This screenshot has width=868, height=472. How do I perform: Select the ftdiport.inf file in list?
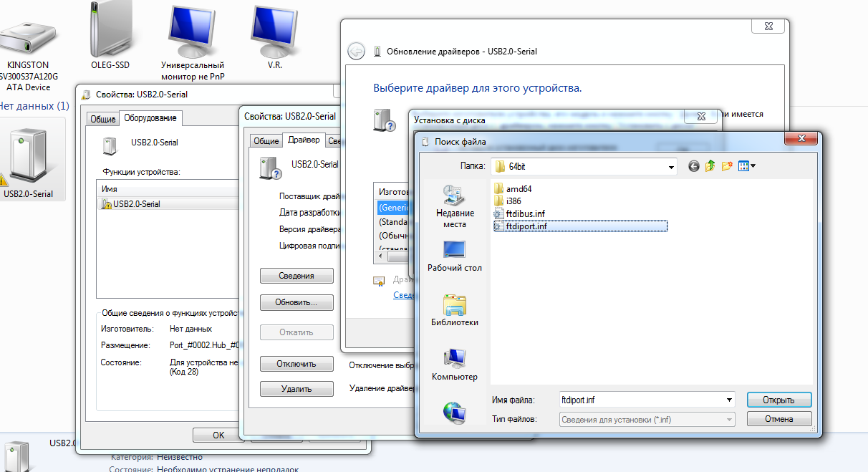580,226
